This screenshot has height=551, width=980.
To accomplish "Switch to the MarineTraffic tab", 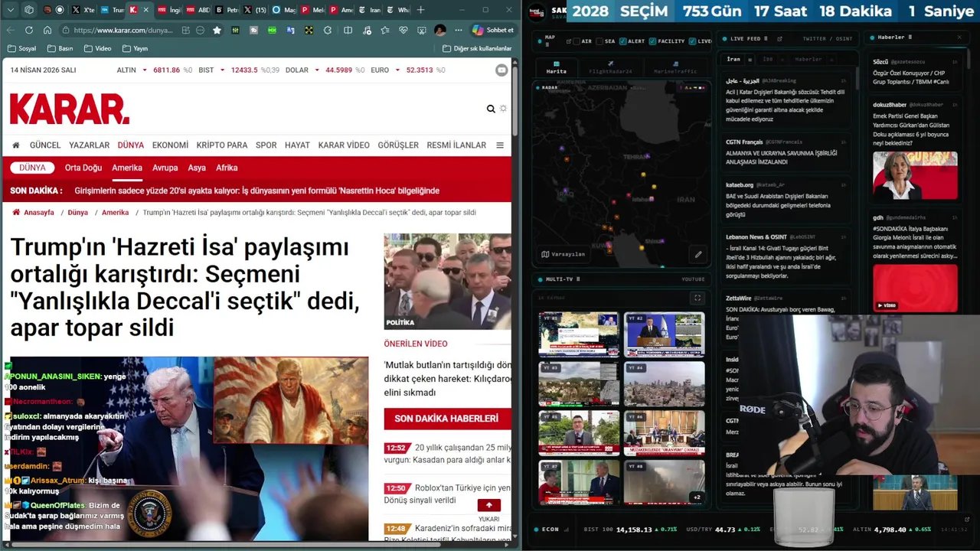I will (675, 67).
